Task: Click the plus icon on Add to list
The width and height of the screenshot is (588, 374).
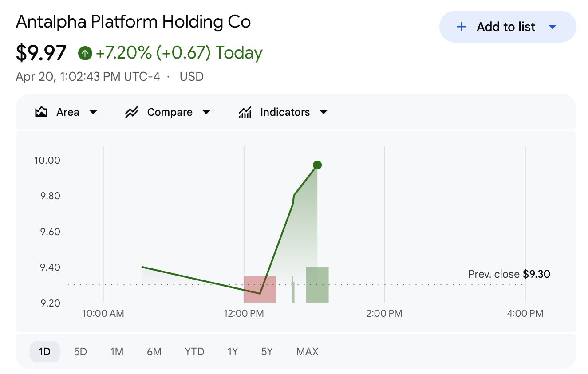Action: [x=461, y=27]
